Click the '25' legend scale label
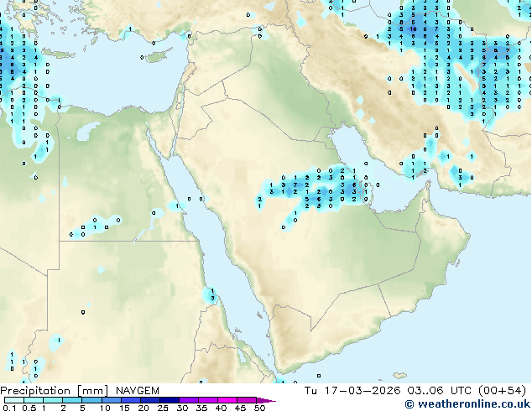 [x=163, y=408]
